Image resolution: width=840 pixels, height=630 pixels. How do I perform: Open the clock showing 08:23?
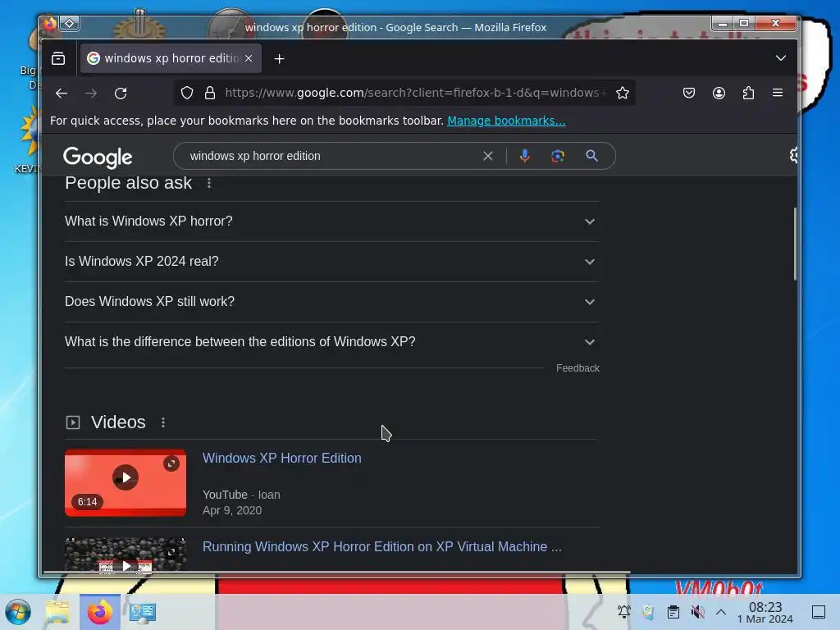point(765,612)
